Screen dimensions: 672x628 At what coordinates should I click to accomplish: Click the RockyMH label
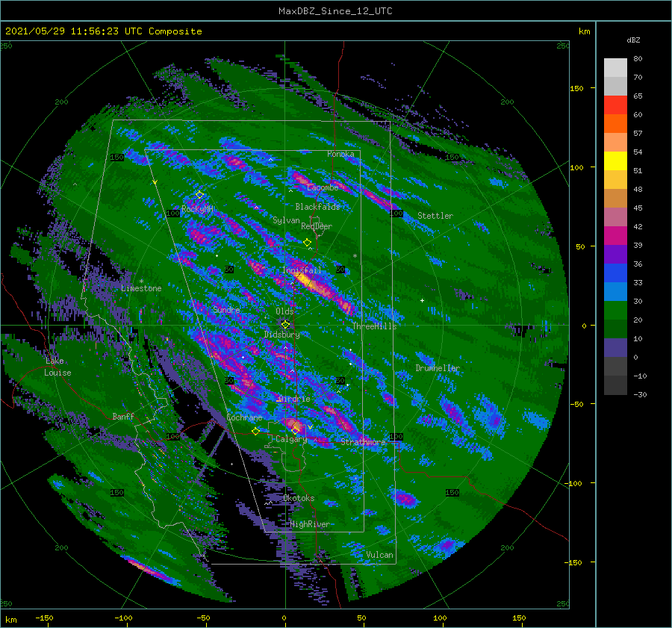tap(197, 209)
